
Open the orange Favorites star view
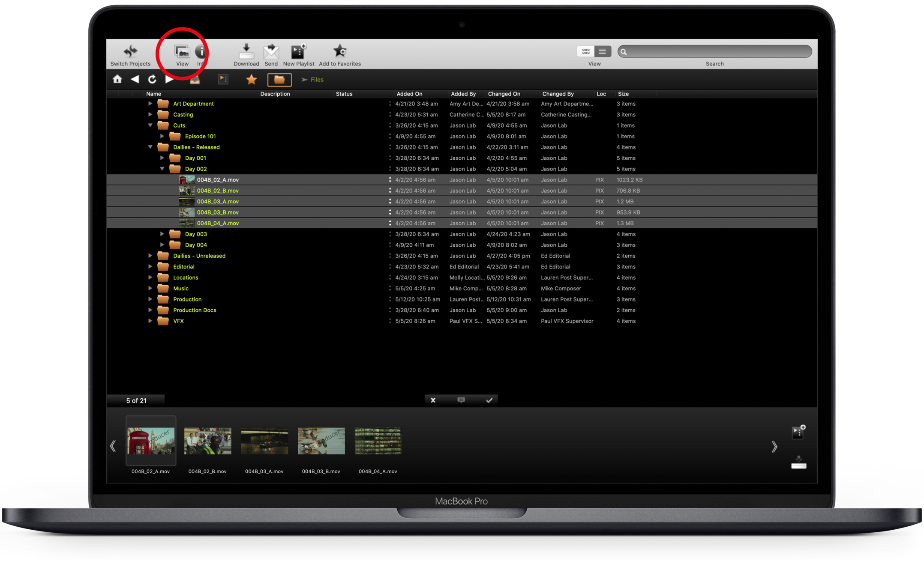coord(252,80)
